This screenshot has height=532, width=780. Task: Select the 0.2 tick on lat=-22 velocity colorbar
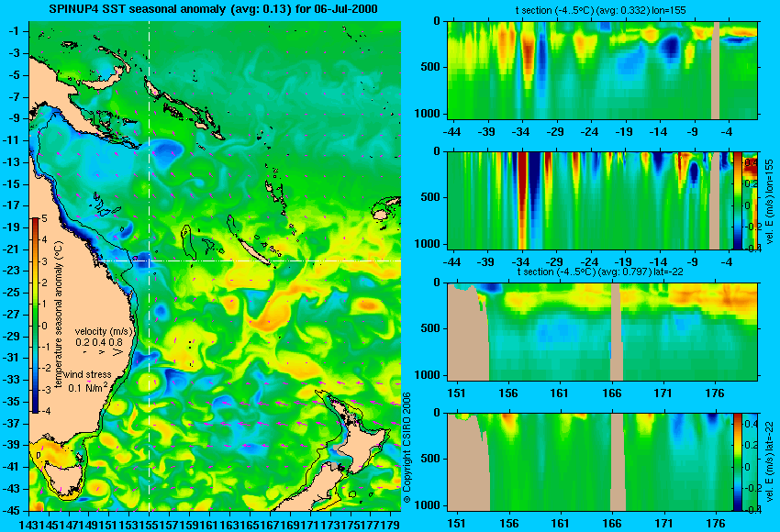[x=752, y=445]
